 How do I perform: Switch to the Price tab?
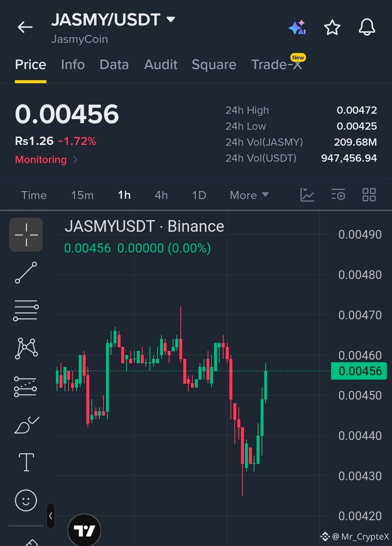pos(30,65)
